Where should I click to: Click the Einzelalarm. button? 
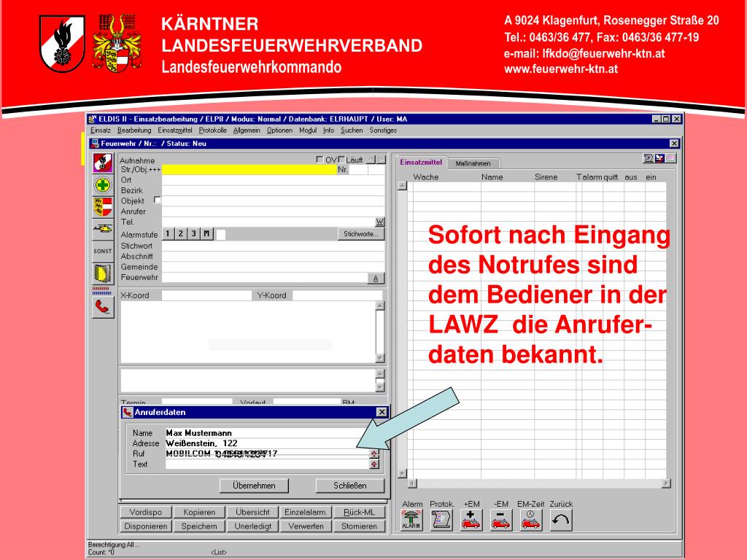click(306, 513)
